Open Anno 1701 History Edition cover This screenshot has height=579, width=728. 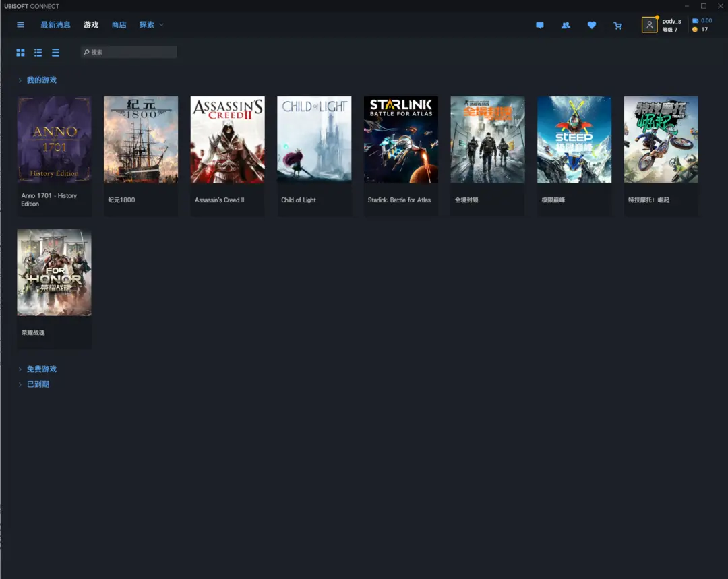55,140
